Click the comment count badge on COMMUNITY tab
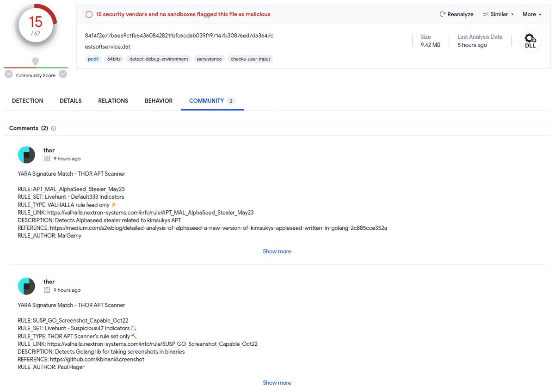The image size is (555, 392). tap(231, 101)
